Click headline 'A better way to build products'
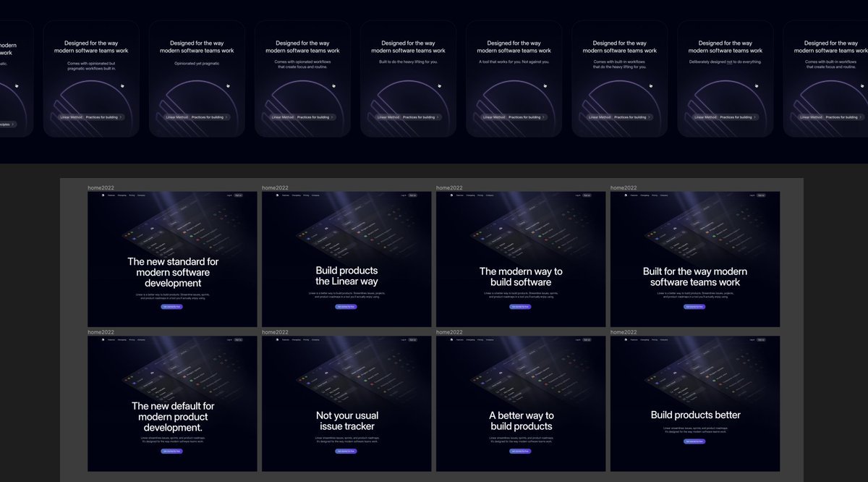The height and width of the screenshot is (482, 868). (x=522, y=420)
